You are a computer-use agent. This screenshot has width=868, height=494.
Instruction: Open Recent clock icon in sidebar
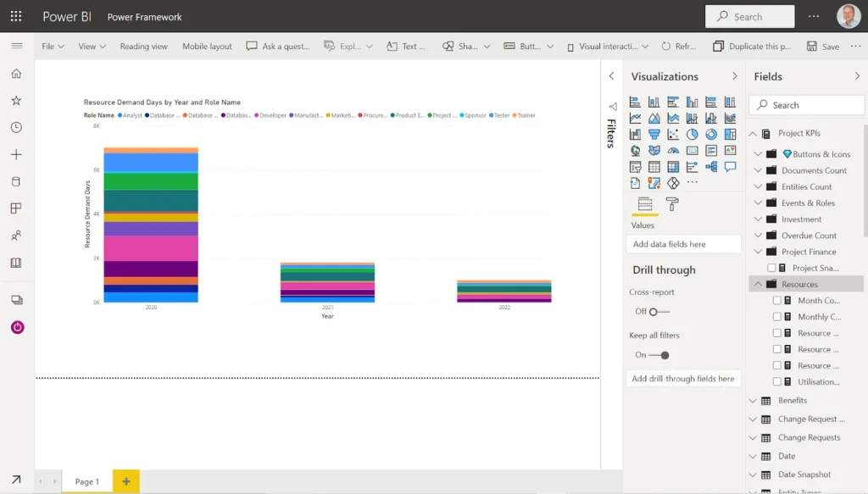[16, 128]
